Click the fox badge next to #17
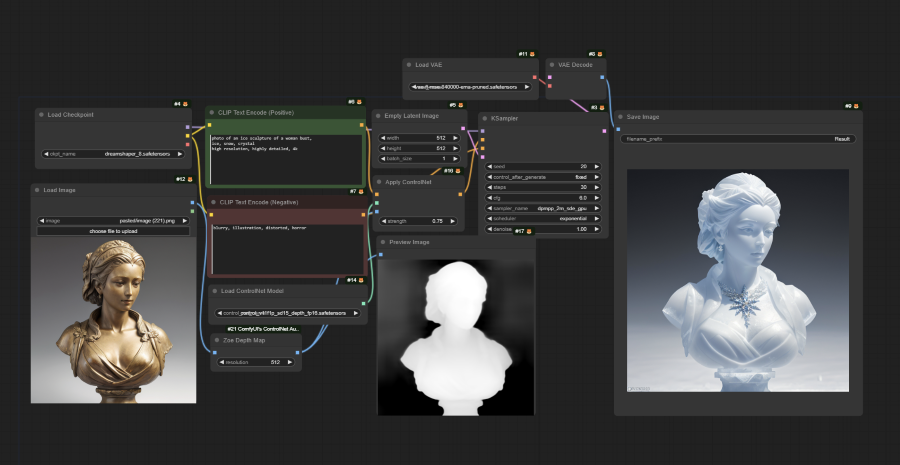Viewport: 900px width, 465px height. (529, 231)
